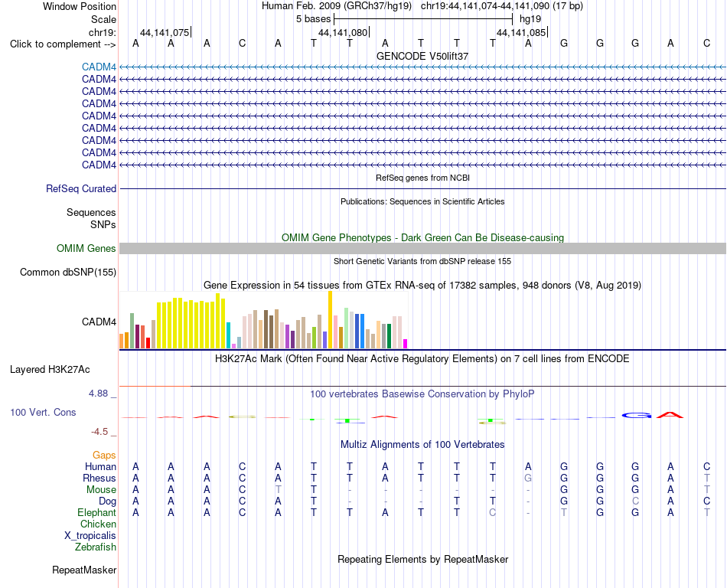Click the red A in PhyloP logo
The image size is (727, 588).
(x=670, y=414)
